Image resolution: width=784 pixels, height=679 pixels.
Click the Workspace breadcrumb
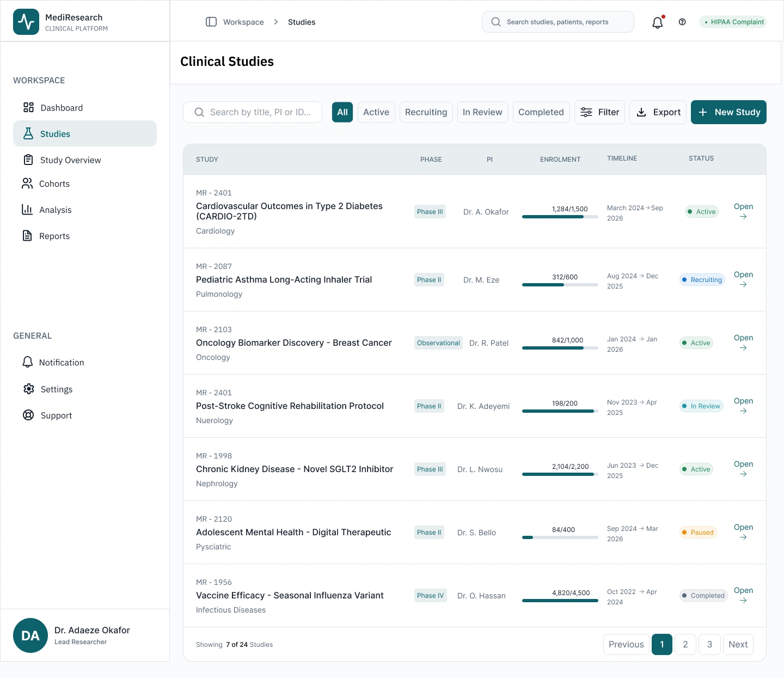[243, 22]
